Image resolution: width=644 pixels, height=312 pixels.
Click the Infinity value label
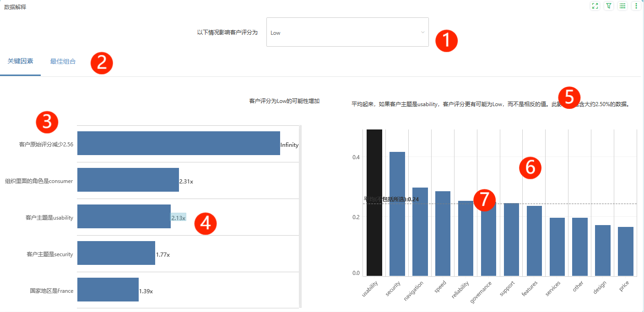[x=289, y=145]
